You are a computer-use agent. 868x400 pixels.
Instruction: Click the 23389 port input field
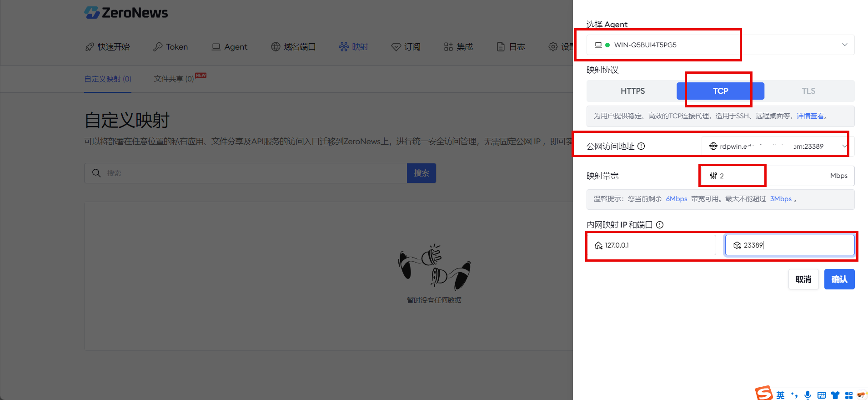click(790, 245)
